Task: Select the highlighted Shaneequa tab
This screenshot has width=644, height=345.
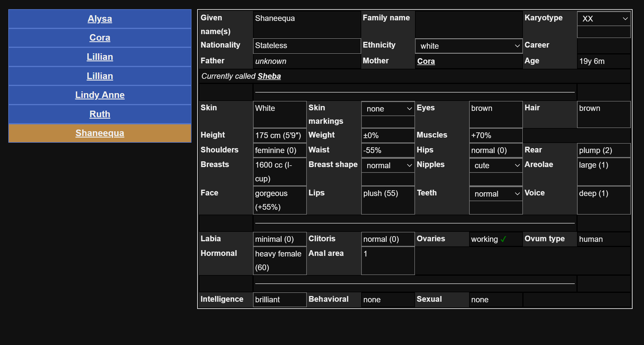Action: click(100, 133)
